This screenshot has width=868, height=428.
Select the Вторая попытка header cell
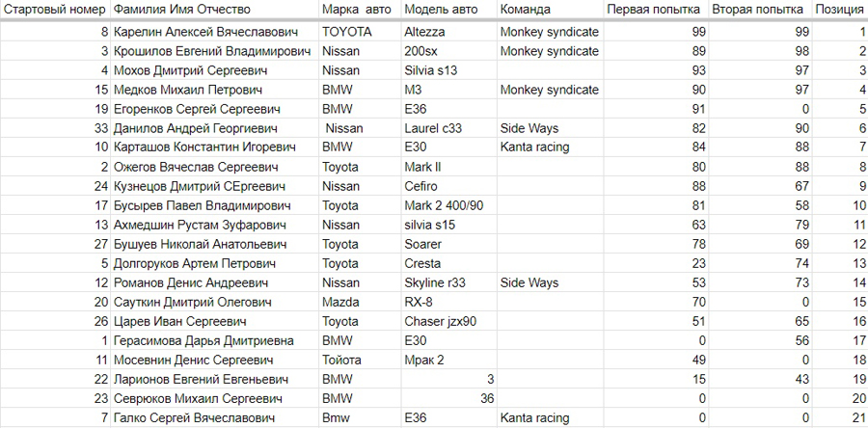pyautogui.click(x=761, y=10)
